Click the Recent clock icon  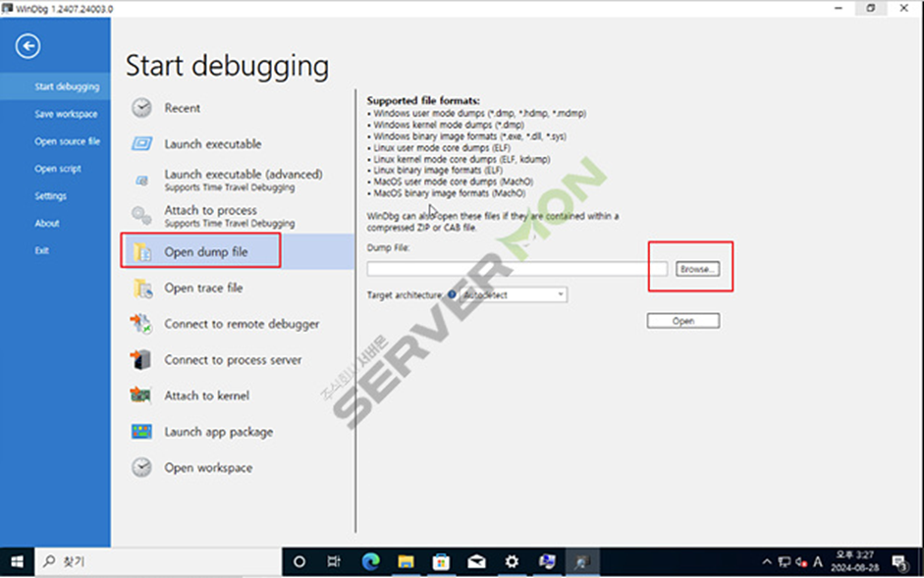click(141, 108)
